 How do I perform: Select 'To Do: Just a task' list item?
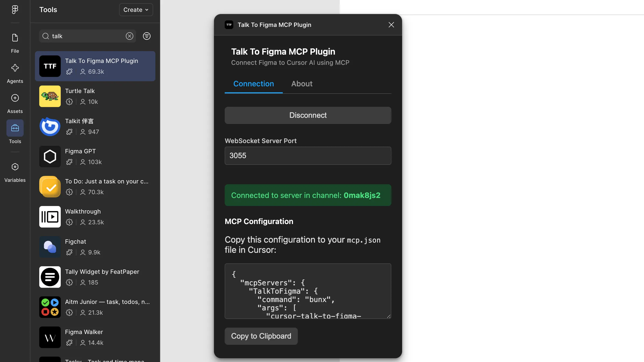[x=95, y=187]
